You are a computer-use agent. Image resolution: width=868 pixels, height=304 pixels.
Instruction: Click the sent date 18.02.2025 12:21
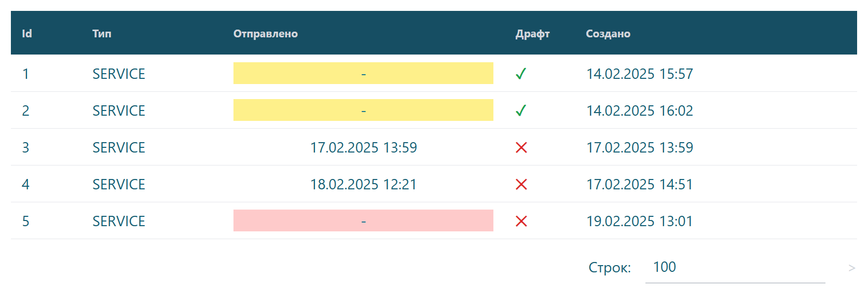point(363,184)
